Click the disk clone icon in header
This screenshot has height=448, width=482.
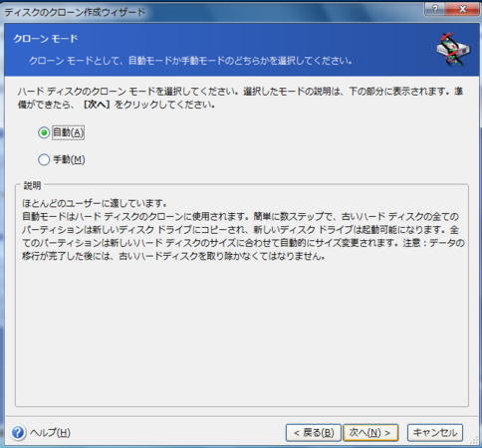point(453,50)
